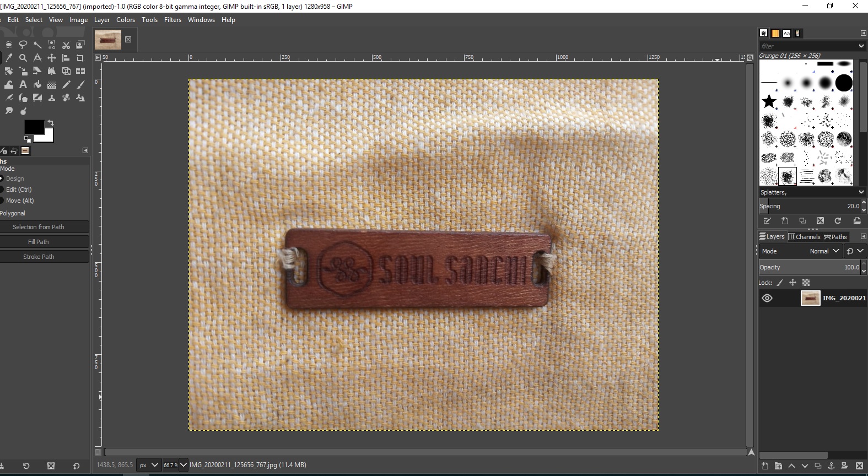Open the layer Mode Normal dropdown
Viewport: 868px width, 476px height.
click(x=801, y=251)
